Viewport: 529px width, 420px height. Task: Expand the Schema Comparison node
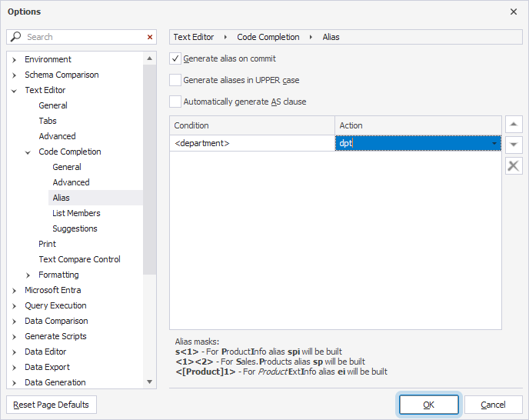[14, 75]
